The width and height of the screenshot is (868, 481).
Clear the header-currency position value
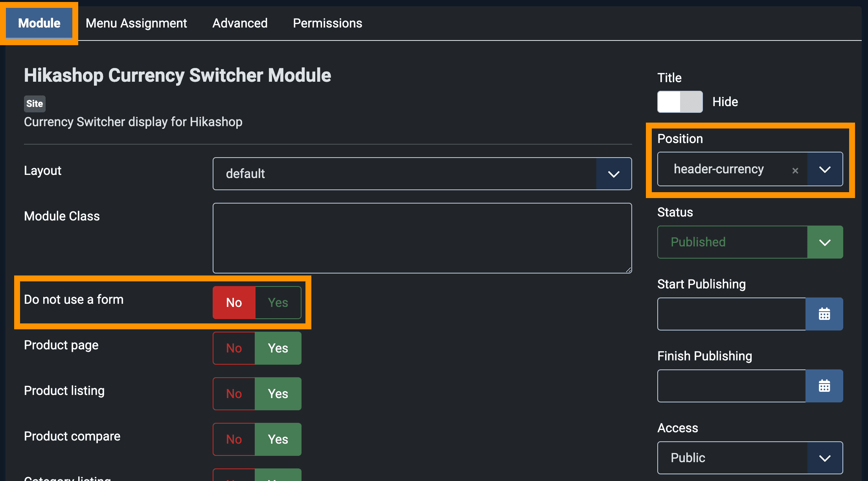point(795,171)
